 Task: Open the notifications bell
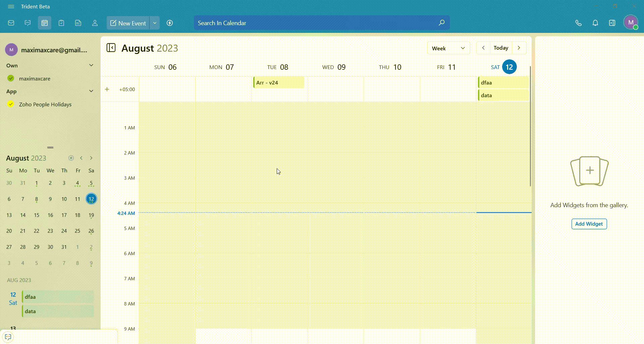(x=595, y=23)
